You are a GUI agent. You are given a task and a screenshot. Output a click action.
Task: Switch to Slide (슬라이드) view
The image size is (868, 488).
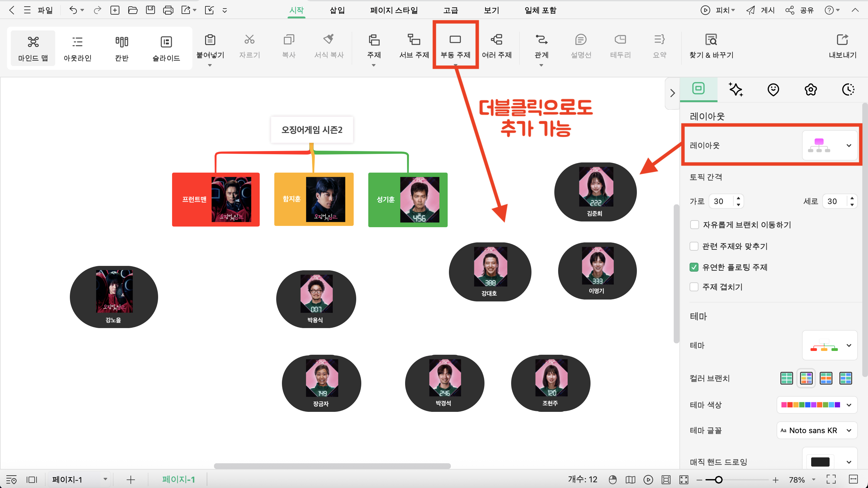(166, 48)
